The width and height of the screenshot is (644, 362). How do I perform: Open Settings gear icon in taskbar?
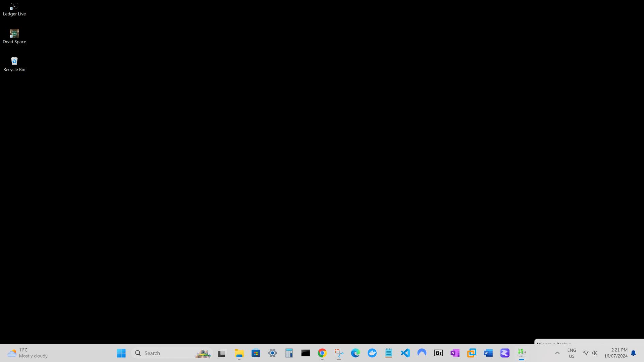[x=272, y=353]
